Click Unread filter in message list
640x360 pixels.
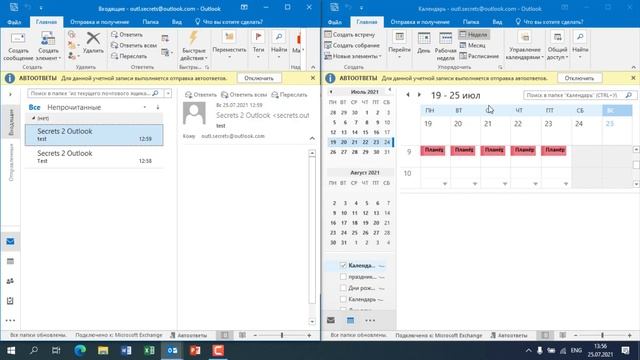[x=74, y=107]
